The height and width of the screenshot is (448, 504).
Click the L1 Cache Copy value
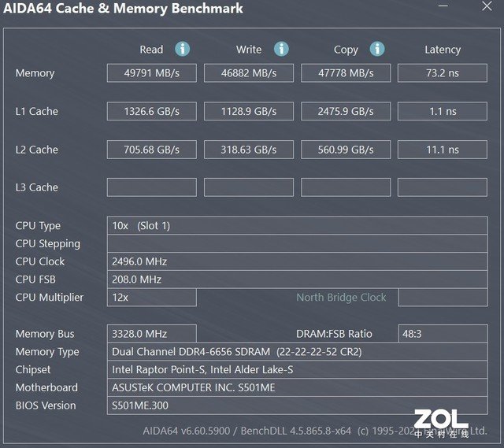coord(346,112)
